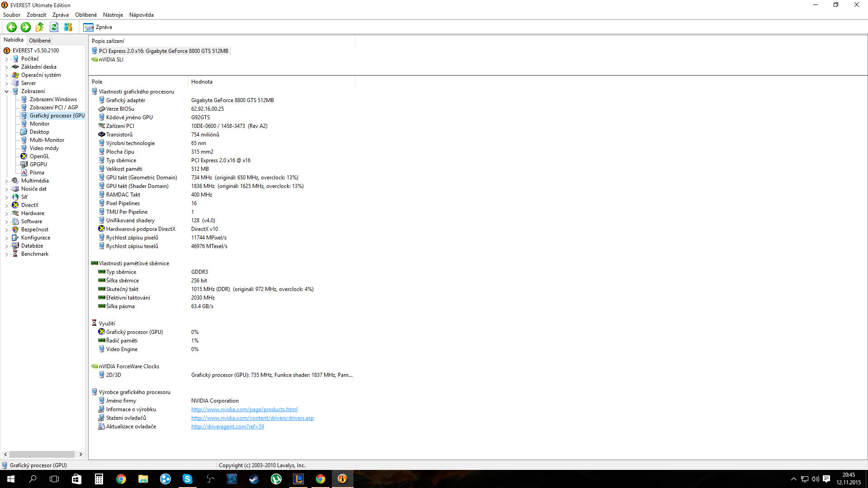Select the nVIDIA SLI device entry
This screenshot has height=488, width=868.
click(x=111, y=60)
